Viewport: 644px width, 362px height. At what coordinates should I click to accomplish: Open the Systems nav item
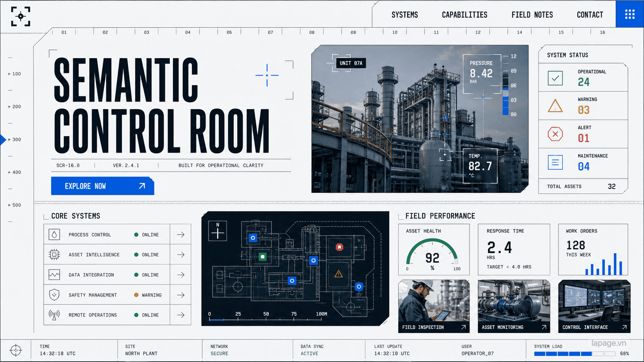click(405, 15)
